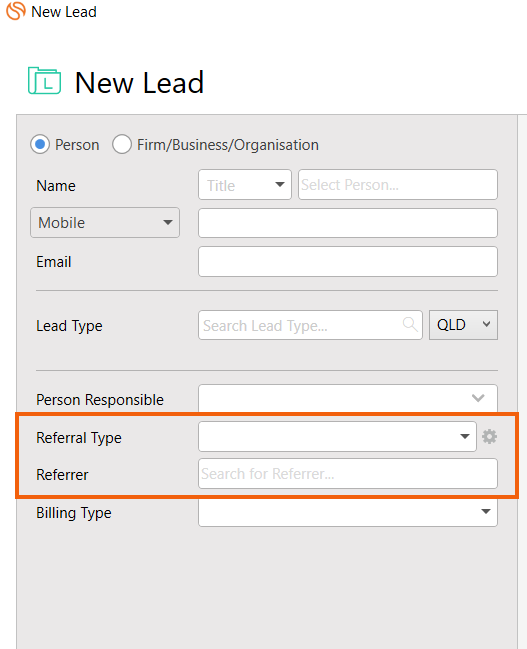Click the Lead Type label
The image size is (527, 649).
pyautogui.click(x=69, y=326)
